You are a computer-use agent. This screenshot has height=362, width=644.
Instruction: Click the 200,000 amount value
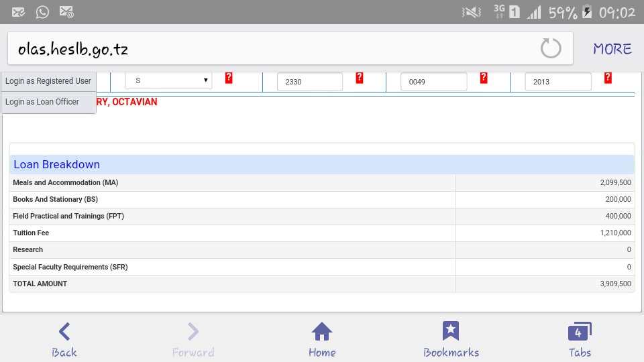[x=618, y=200]
